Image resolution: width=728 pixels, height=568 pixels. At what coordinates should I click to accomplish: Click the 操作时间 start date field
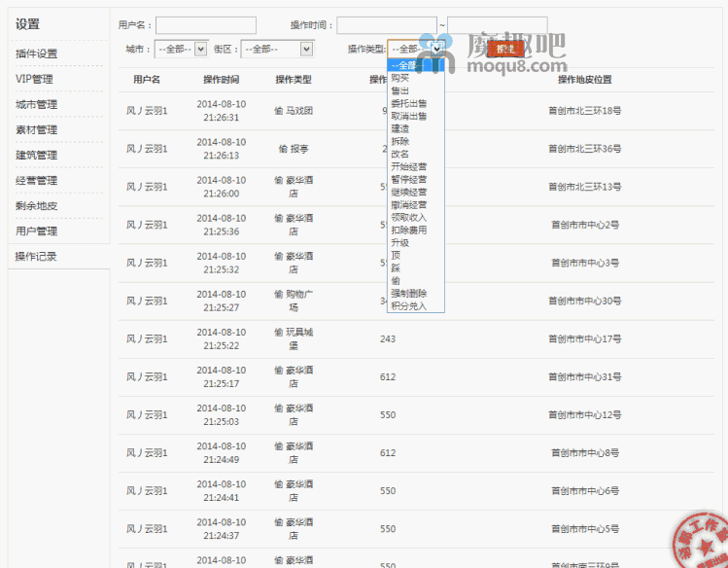386,25
